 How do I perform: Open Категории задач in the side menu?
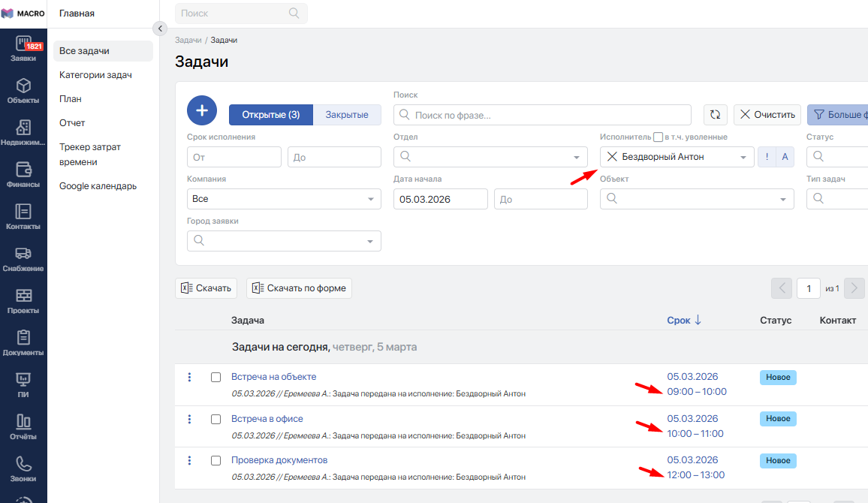(x=95, y=75)
